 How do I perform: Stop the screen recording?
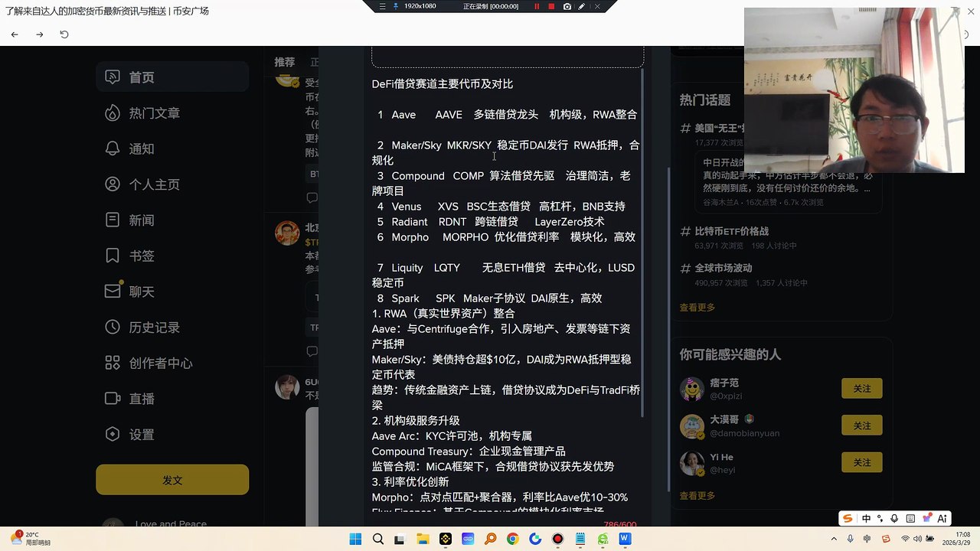pos(551,6)
